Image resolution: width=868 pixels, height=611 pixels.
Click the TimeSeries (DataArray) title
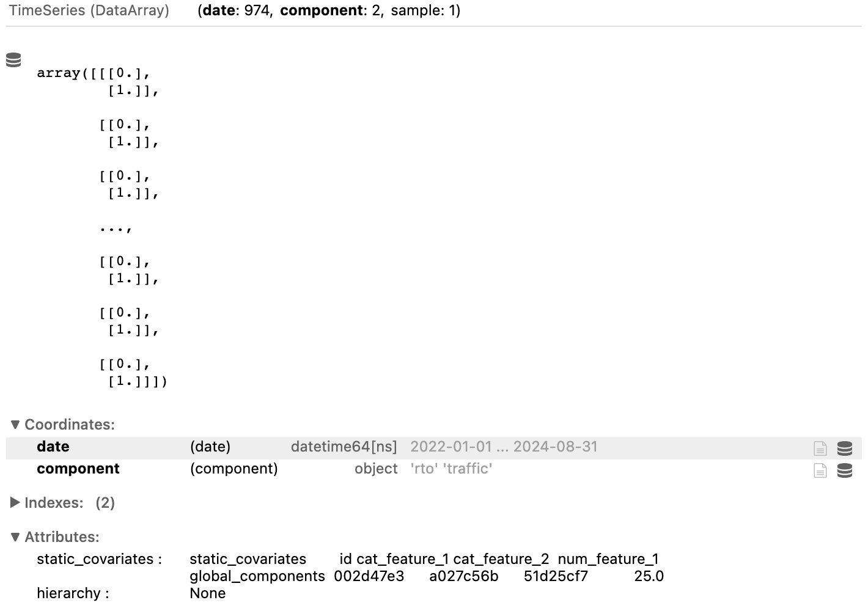coord(89,10)
